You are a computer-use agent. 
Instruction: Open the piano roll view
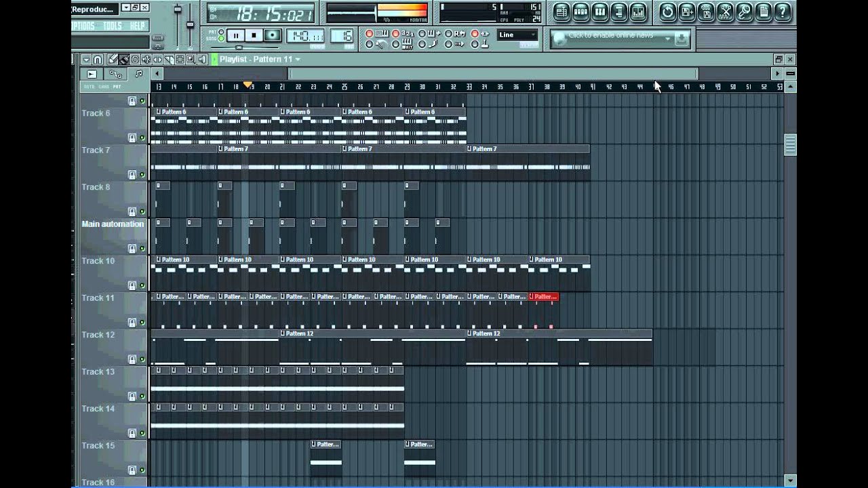599,12
